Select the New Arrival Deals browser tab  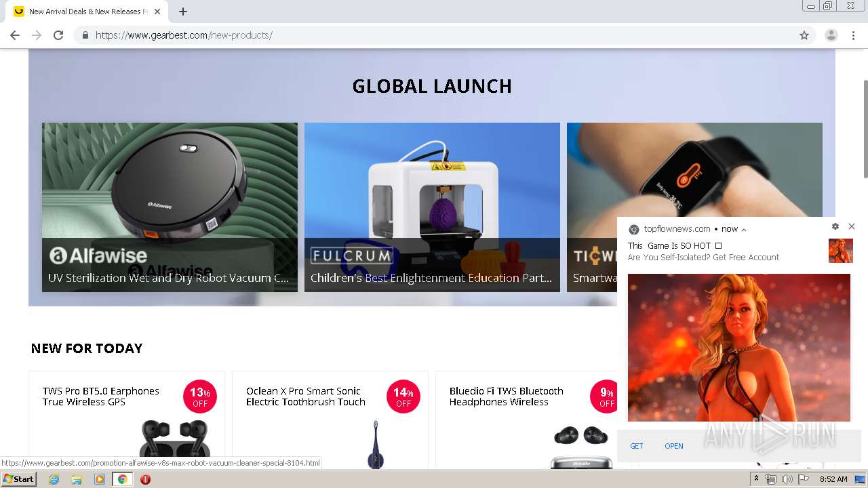[x=86, y=12]
